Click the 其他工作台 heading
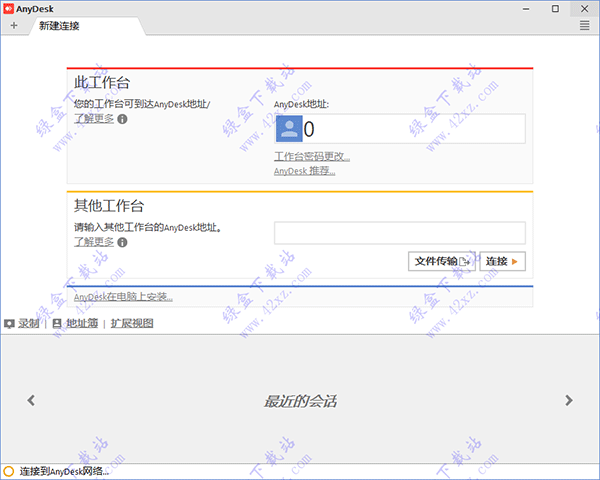This screenshot has width=600, height=480. coord(109,206)
